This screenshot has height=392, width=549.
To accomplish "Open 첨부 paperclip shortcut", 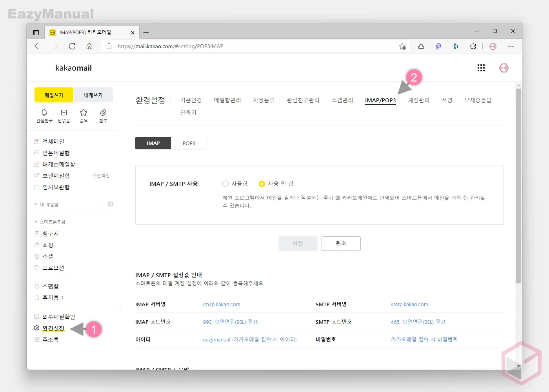I will coord(103,116).
